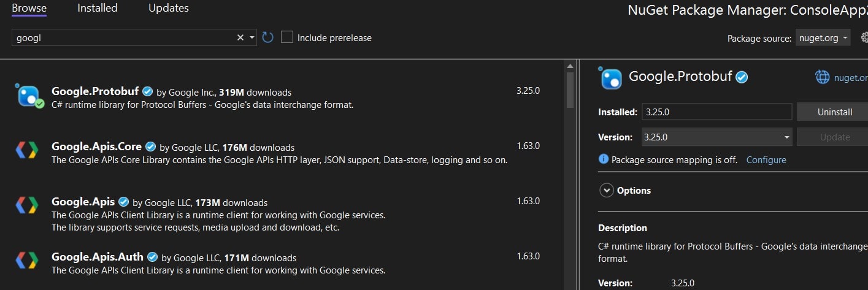Switch to the Browse tab
The image size is (868, 290).
coord(29,9)
